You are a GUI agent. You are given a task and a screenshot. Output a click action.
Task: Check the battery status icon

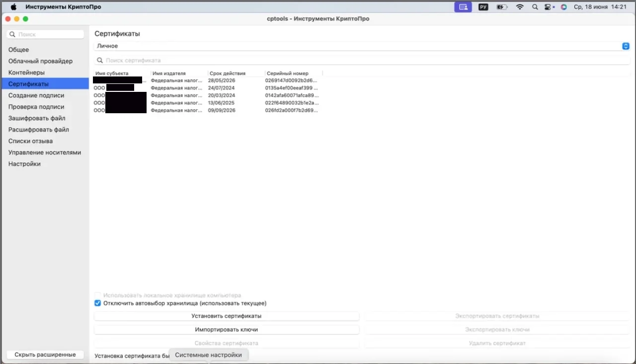tap(502, 7)
